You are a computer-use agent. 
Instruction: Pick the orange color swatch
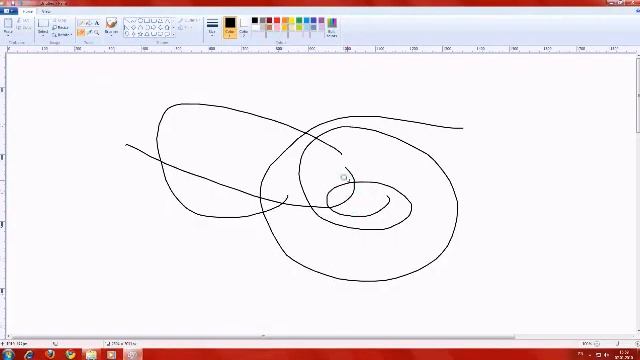coord(285,20)
